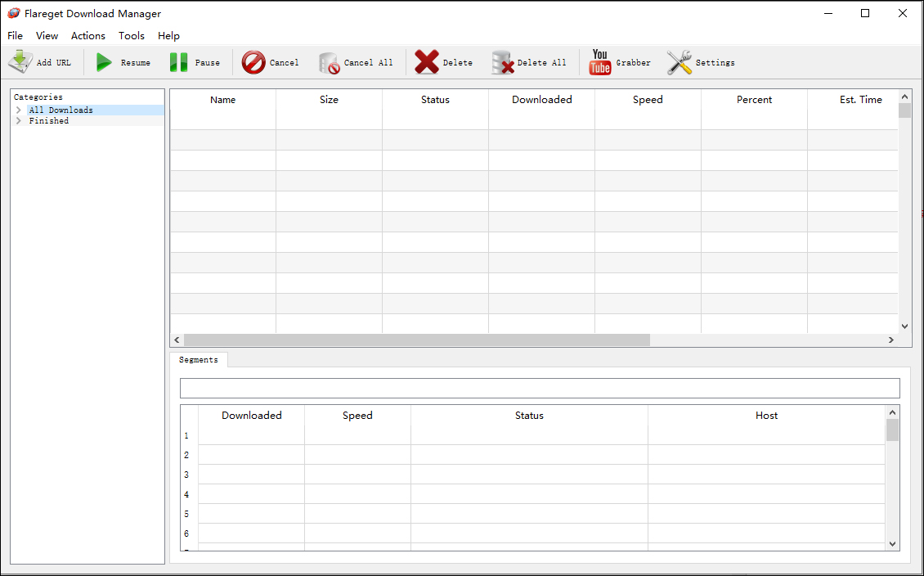Open the Tools menu
Image resolution: width=924 pixels, height=576 pixels.
click(132, 36)
